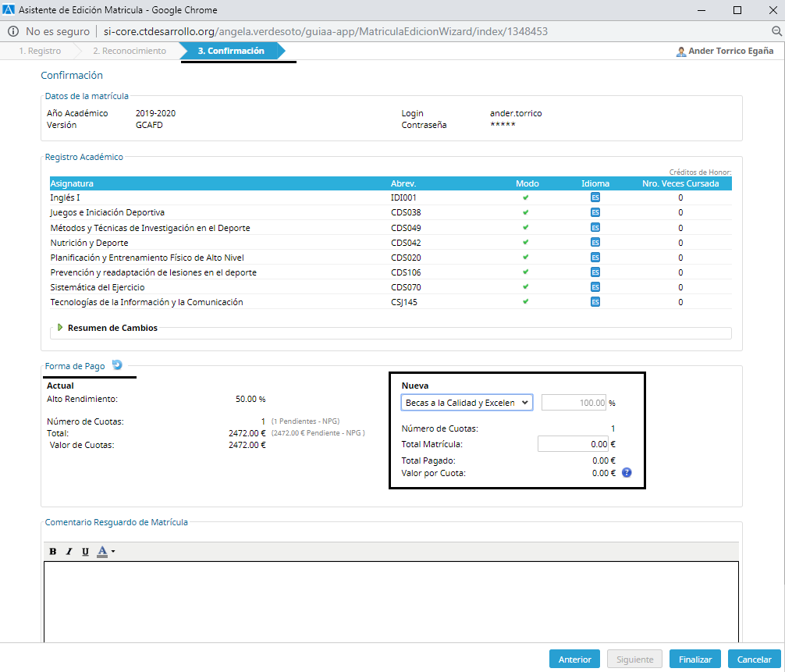The image size is (785, 672).
Task: Toggle Modo checkmark for Tecnologías de la Información
Action: (526, 302)
